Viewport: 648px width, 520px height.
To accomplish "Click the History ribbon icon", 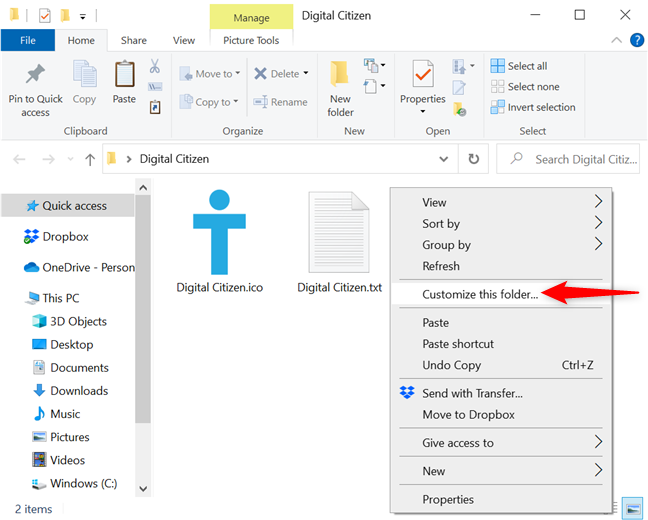I will click(x=460, y=109).
